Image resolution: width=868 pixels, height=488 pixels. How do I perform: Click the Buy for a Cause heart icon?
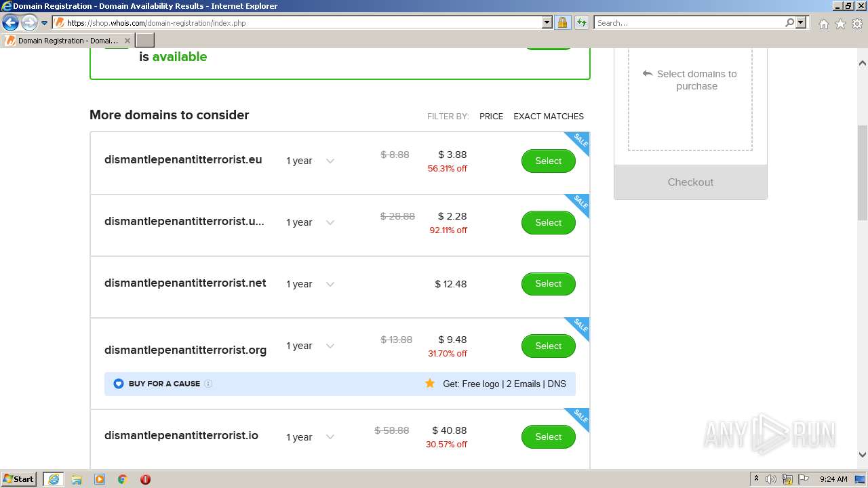(119, 384)
